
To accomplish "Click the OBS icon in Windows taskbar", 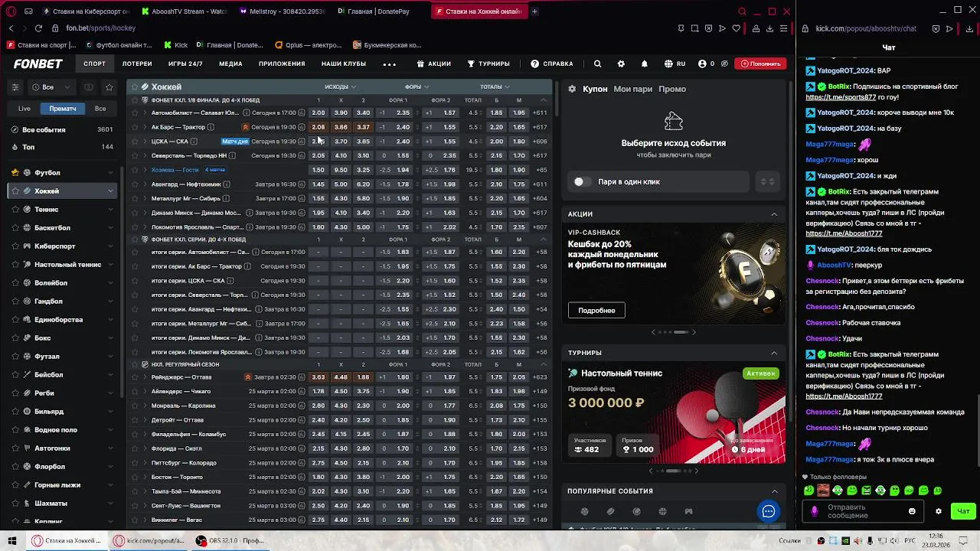I will pyautogui.click(x=201, y=540).
